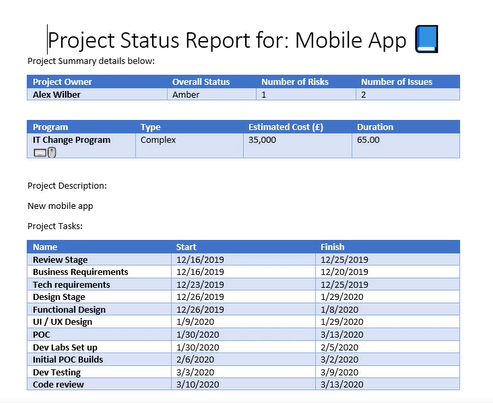Select the Estimated Cost 35,000 cell

(x=297, y=146)
